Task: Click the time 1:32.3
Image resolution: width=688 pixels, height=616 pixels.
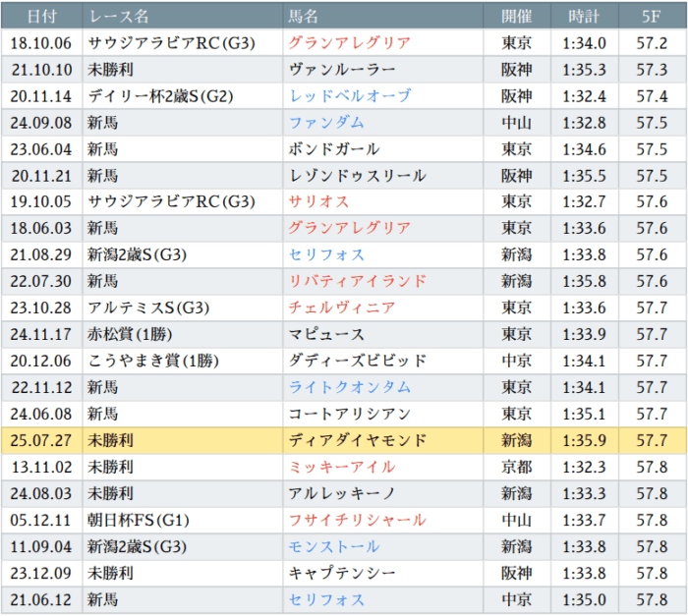Action: tap(585, 468)
